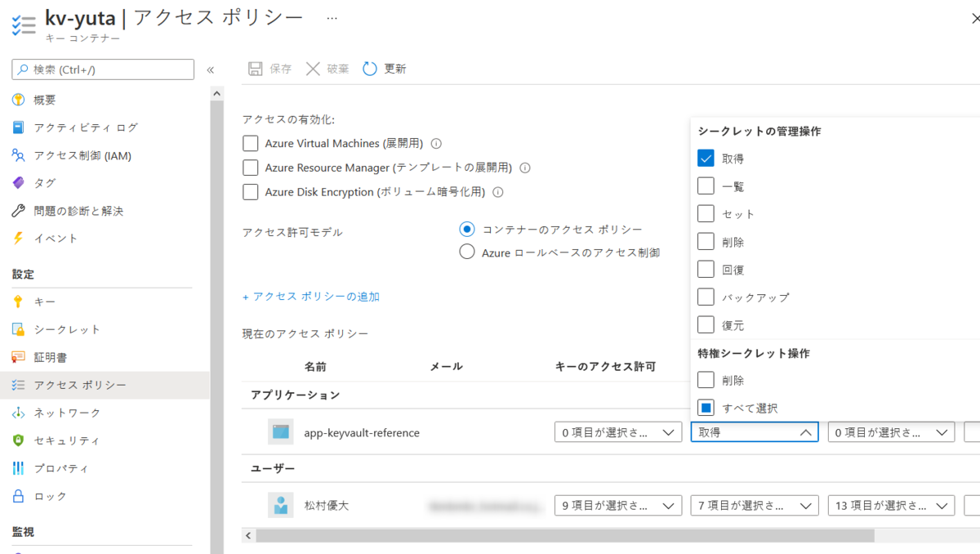Click in the 検索 (Ctrl+/) search field
The height and width of the screenshot is (554, 980).
pos(103,69)
